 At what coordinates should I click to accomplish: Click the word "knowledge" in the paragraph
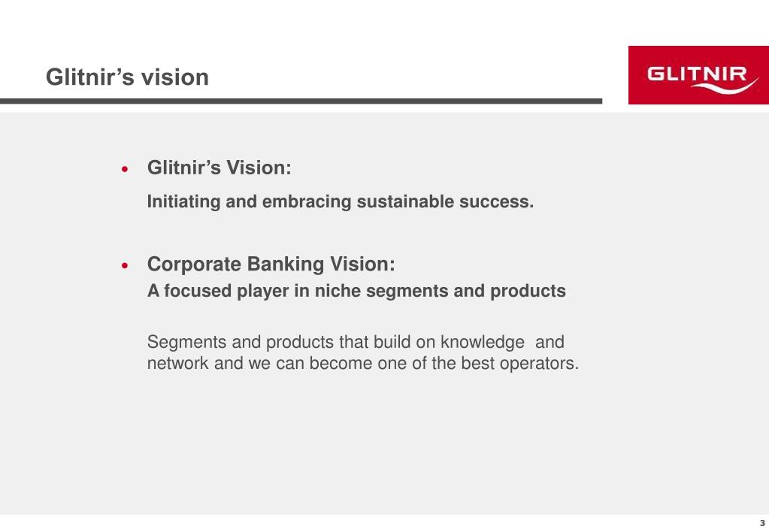[x=482, y=342]
